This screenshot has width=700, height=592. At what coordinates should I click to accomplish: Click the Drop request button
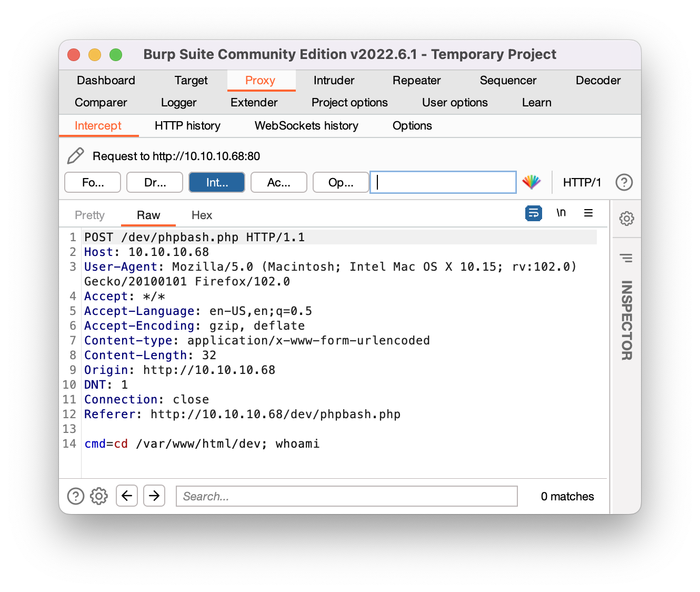(x=155, y=182)
